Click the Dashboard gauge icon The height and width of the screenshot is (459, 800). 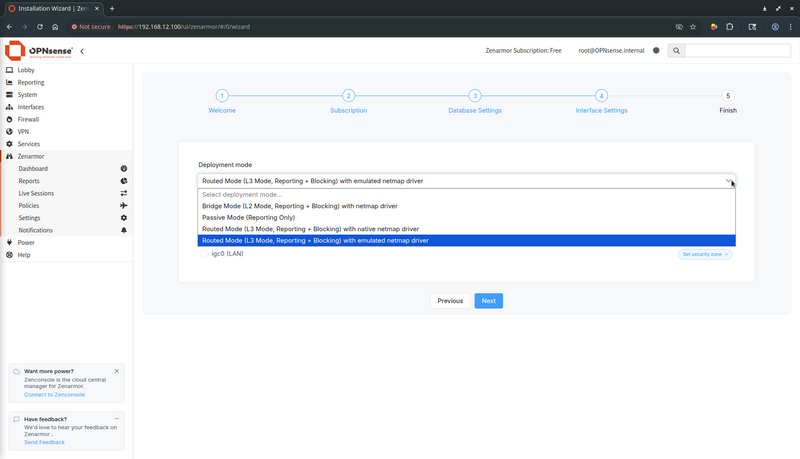tap(123, 168)
